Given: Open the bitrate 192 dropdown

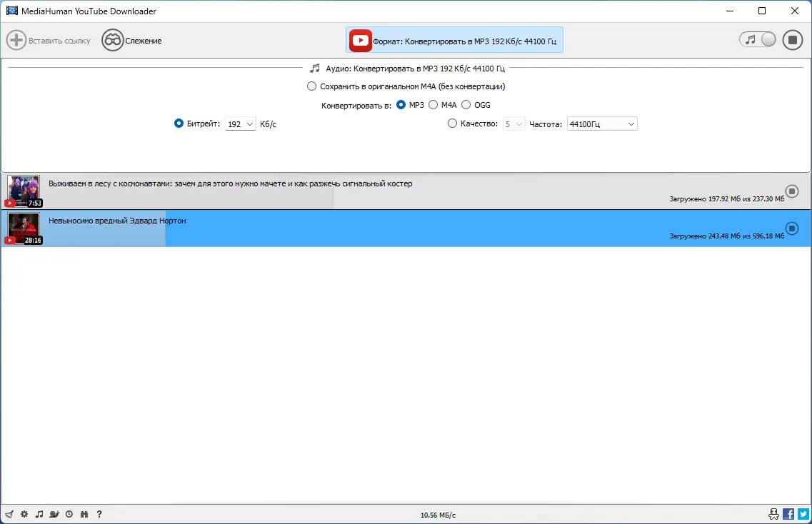Looking at the screenshot, I should (240, 124).
